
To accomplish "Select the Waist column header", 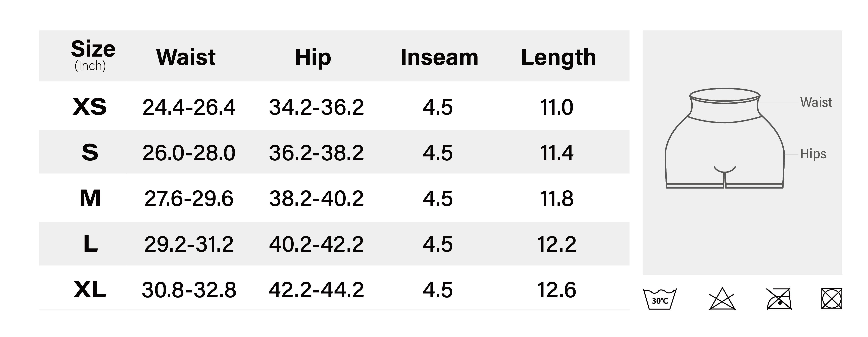I will (186, 57).
